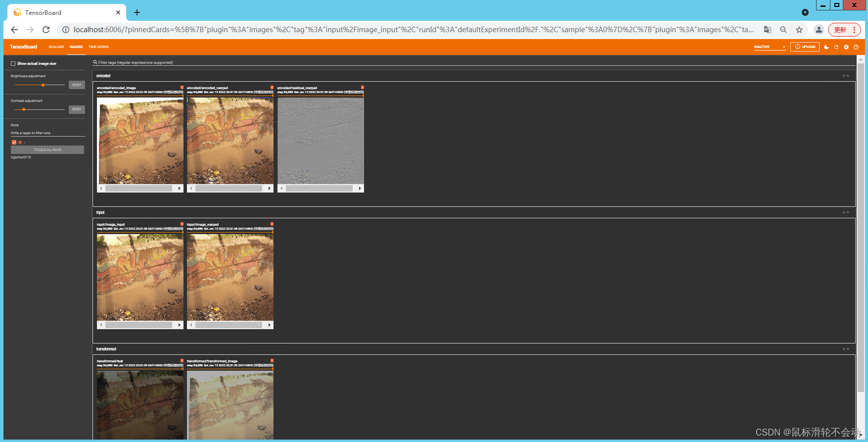Click the TensorBoard logo title

(23, 47)
